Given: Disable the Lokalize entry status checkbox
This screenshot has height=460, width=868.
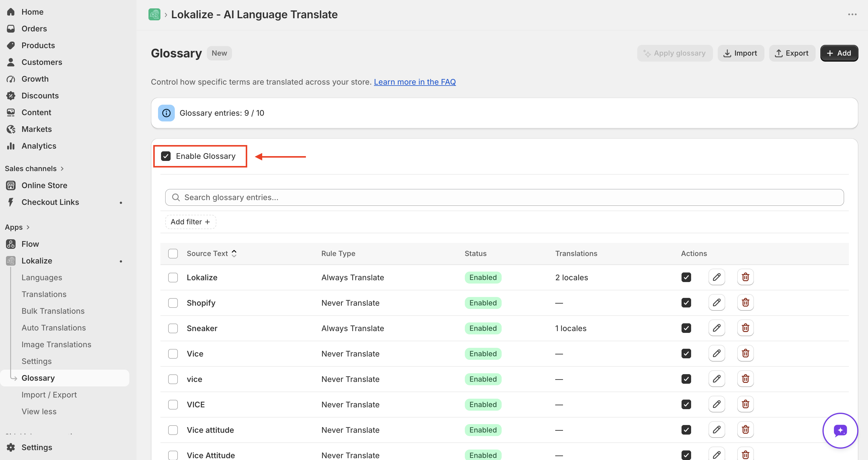Looking at the screenshot, I should point(686,277).
